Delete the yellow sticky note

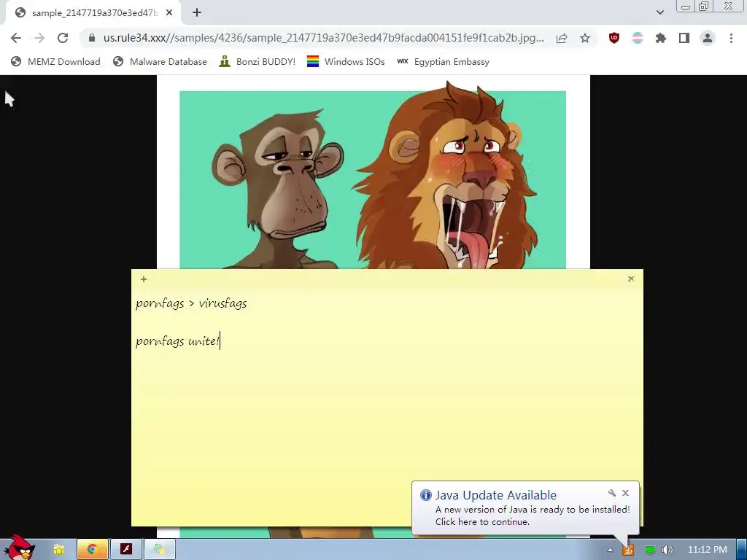point(631,279)
